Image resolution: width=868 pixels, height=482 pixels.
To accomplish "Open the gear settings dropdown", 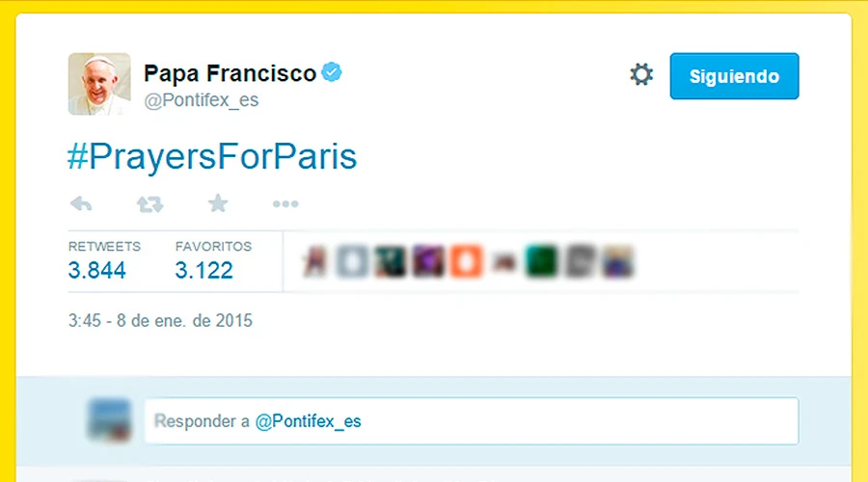I will (641, 75).
